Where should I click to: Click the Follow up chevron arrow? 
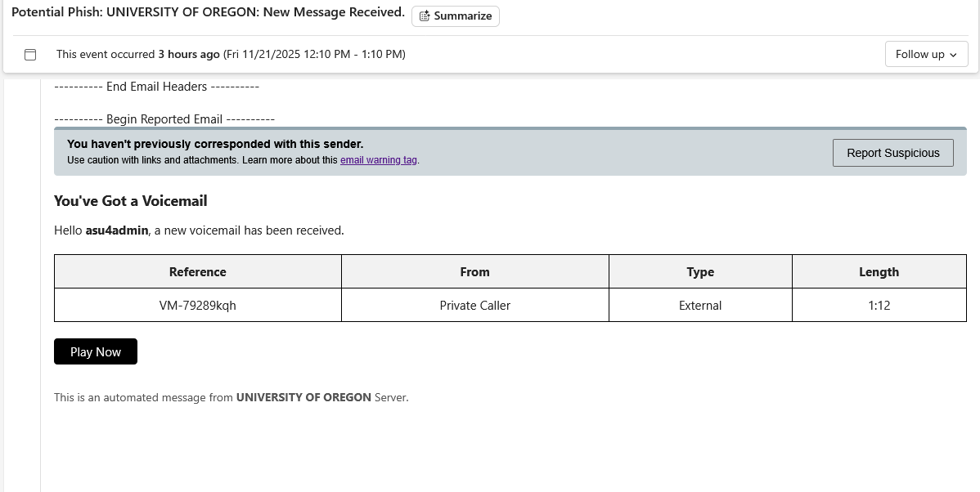pos(951,55)
